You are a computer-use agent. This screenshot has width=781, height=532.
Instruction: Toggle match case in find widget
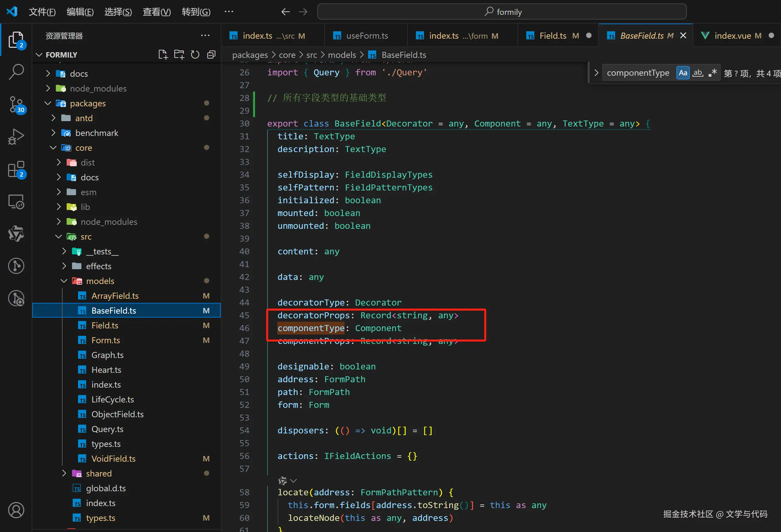(x=683, y=73)
